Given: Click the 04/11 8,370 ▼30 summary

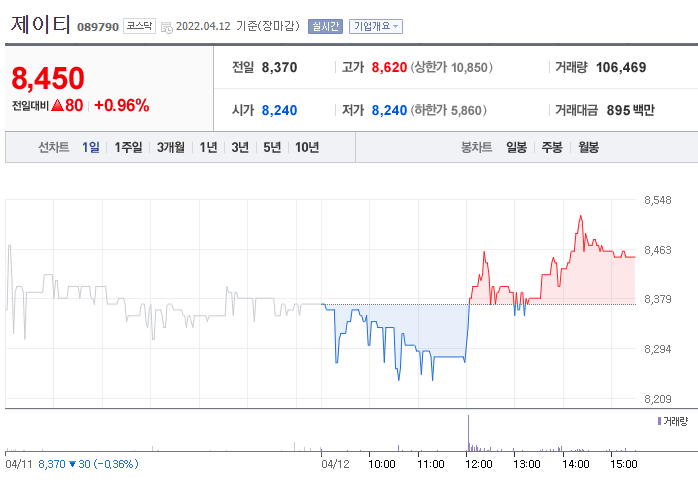Looking at the screenshot, I should [72, 464].
